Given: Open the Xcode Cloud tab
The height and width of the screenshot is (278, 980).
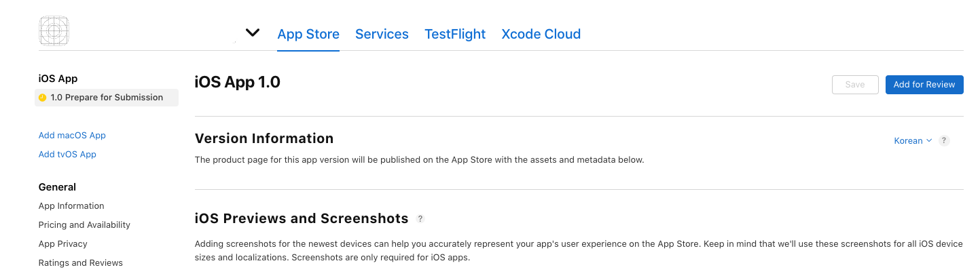Looking at the screenshot, I should click(x=541, y=34).
